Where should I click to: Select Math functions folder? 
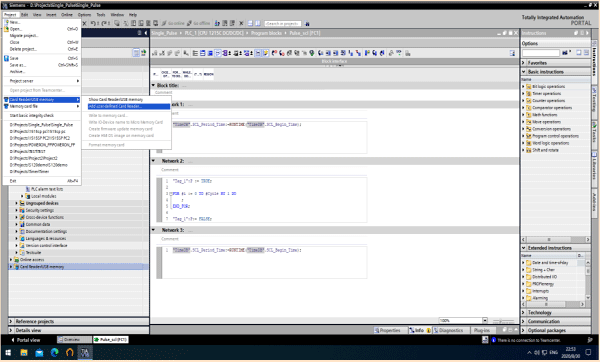pyautogui.click(x=545, y=115)
